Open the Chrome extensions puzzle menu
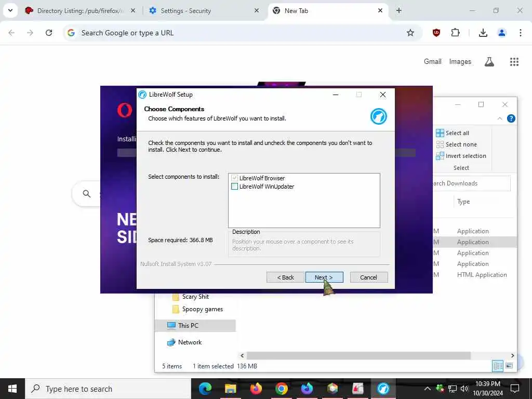Screen dimensions: 532x399 point(455,33)
